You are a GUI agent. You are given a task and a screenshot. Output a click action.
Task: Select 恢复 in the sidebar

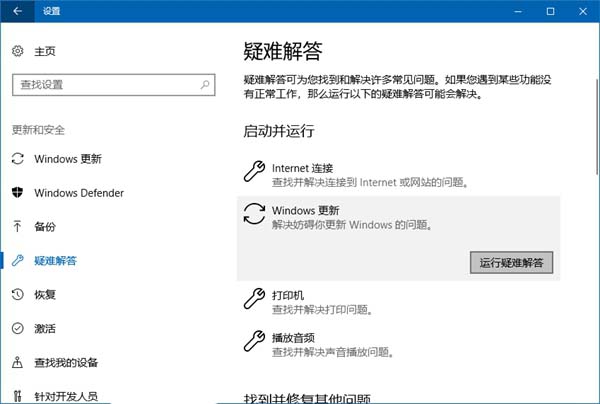coord(45,295)
